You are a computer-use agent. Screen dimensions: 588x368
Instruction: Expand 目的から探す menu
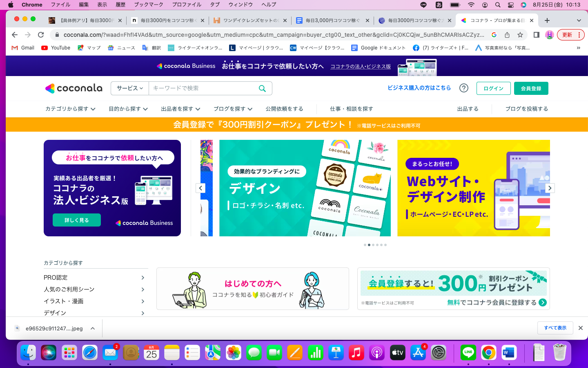(x=128, y=109)
